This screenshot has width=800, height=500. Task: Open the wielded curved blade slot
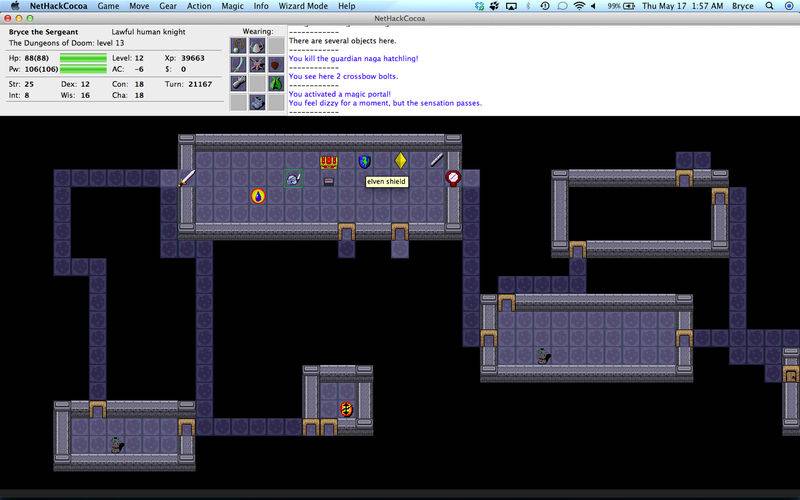(238, 65)
